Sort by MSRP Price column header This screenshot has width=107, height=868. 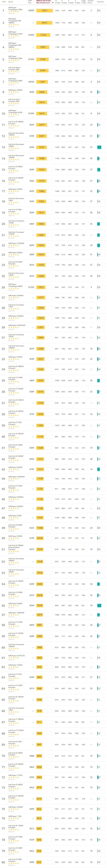click(30, 2)
